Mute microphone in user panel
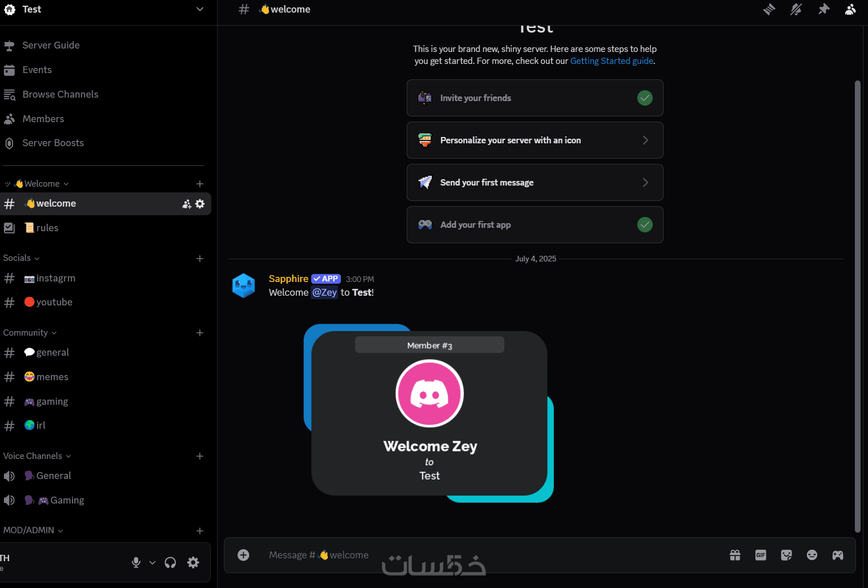 (x=136, y=562)
